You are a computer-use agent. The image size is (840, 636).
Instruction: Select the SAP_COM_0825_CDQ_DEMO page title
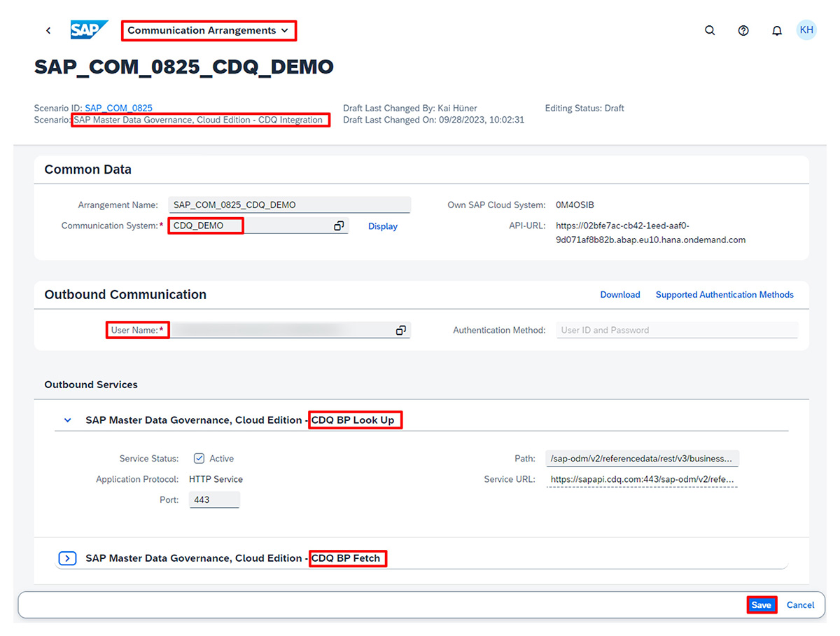[x=184, y=67]
